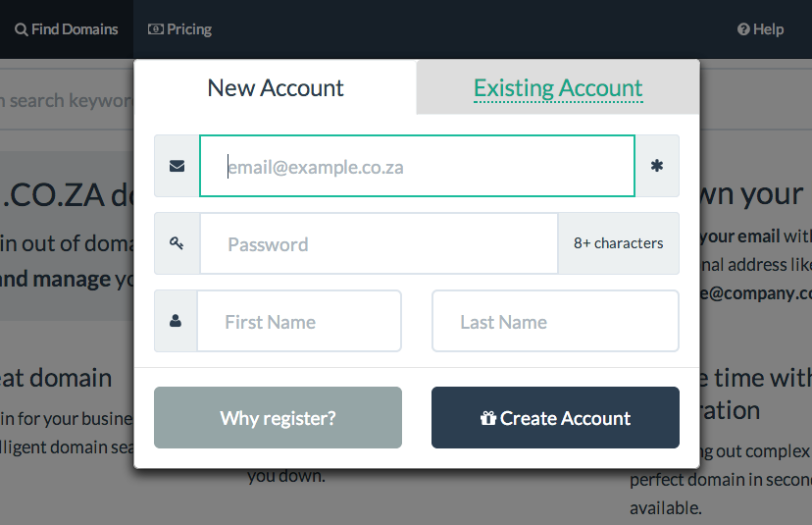812x525 pixels.
Task: Click the key icon beside Password field
Action: (x=177, y=243)
